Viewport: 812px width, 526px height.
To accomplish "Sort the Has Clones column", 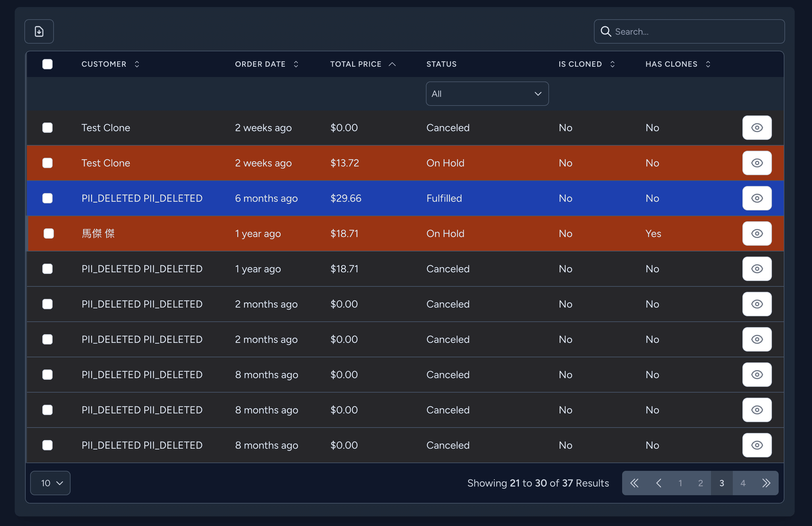I will (x=708, y=64).
